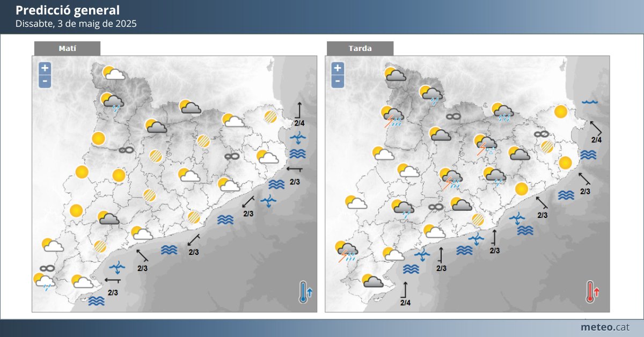Screen dimensions: 644x337
Task: Zoom out on the Tarda map
Action: [338, 82]
